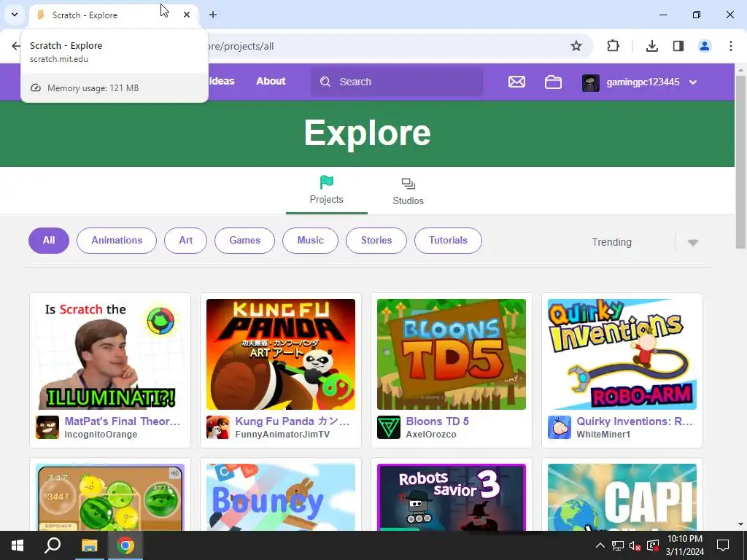The image size is (747, 560).
Task: Open the Kung Fu Panda project thumbnail
Action: pyautogui.click(x=281, y=354)
